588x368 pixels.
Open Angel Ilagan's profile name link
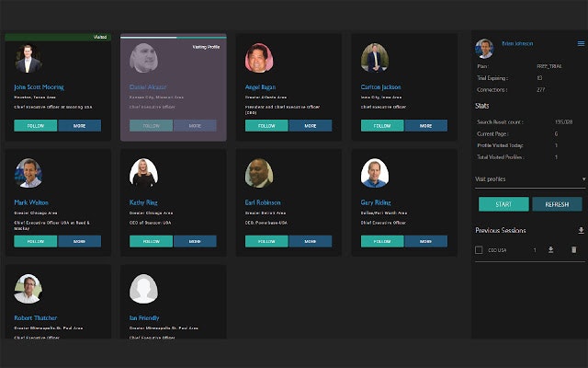pos(260,87)
